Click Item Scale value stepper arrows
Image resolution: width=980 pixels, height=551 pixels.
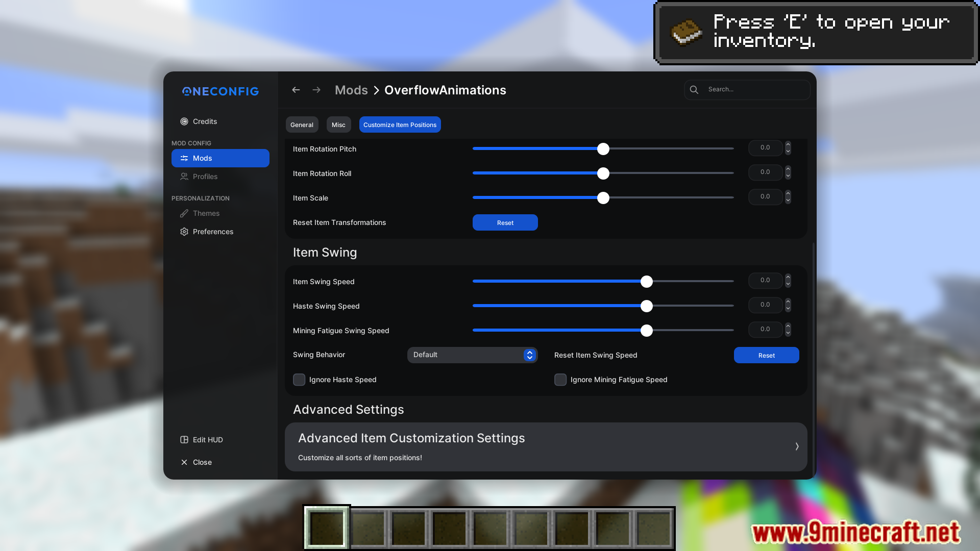coord(788,197)
